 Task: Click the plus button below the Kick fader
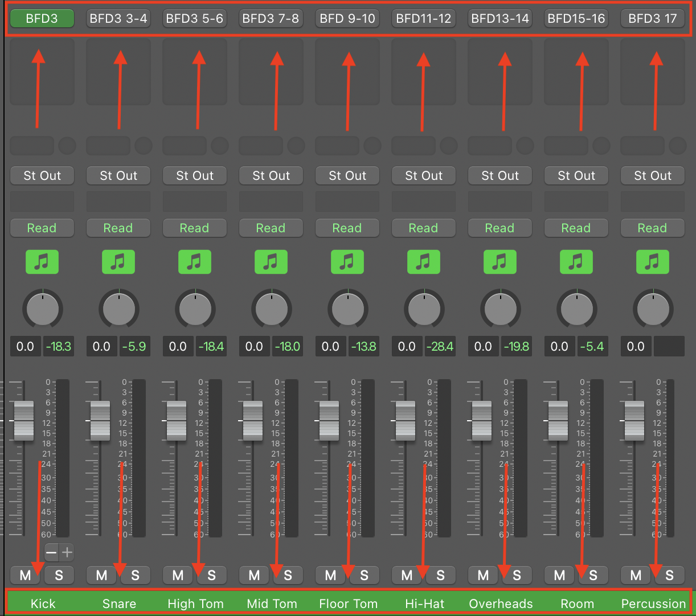tap(67, 552)
